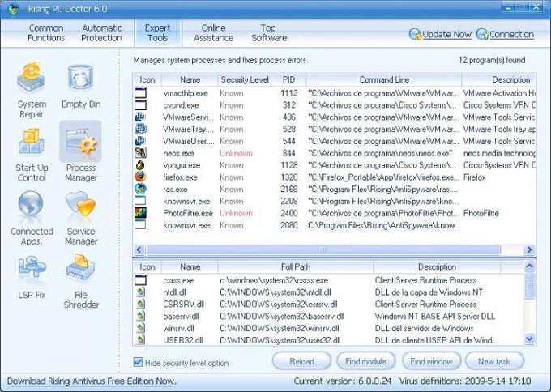Select the vmacthlp.exe process icon

pyautogui.click(x=140, y=93)
